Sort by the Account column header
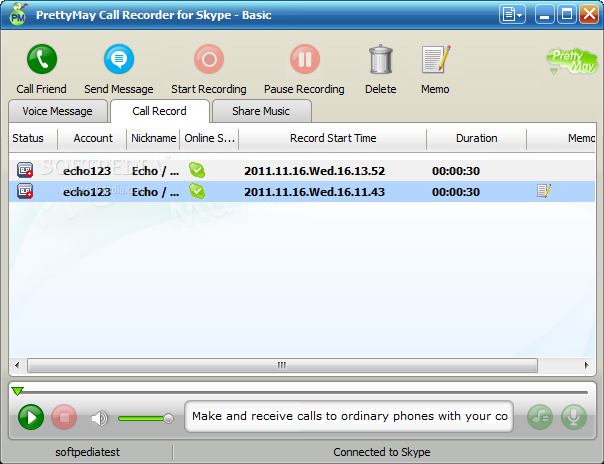This screenshot has height=464, width=604. pos(93,138)
